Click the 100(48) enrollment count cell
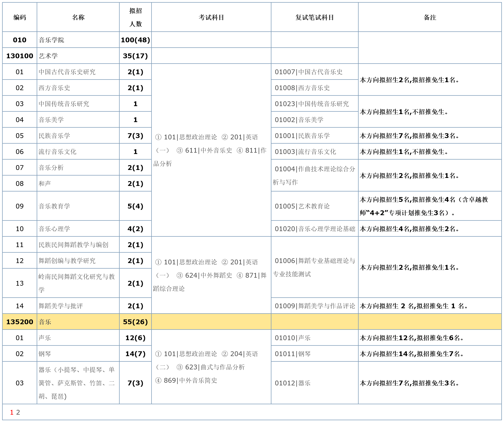The width and height of the screenshot is (504, 425). point(136,40)
